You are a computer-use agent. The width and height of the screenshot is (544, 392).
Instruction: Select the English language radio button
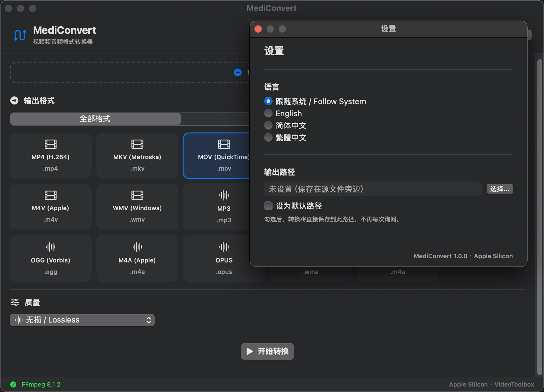click(268, 113)
